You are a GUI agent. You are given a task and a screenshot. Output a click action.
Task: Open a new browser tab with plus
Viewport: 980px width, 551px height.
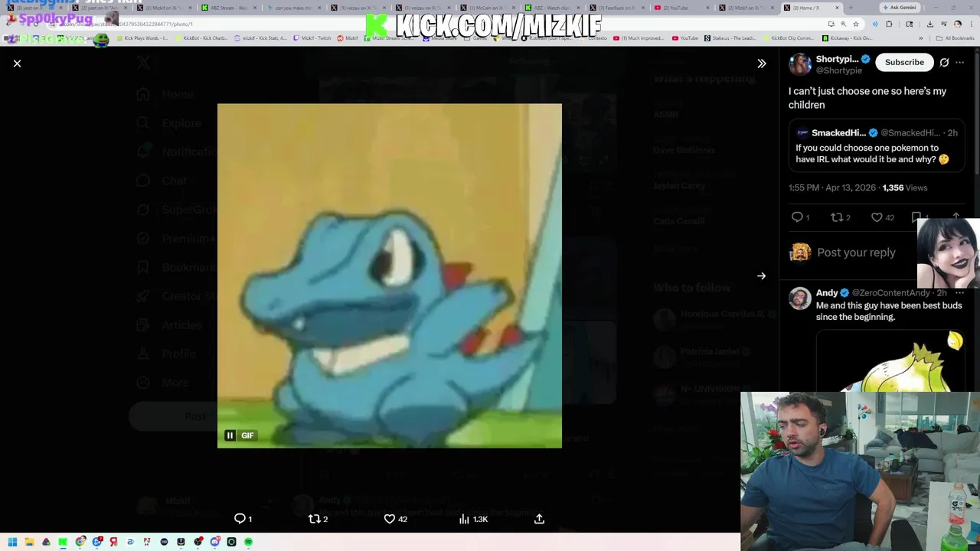(x=851, y=8)
